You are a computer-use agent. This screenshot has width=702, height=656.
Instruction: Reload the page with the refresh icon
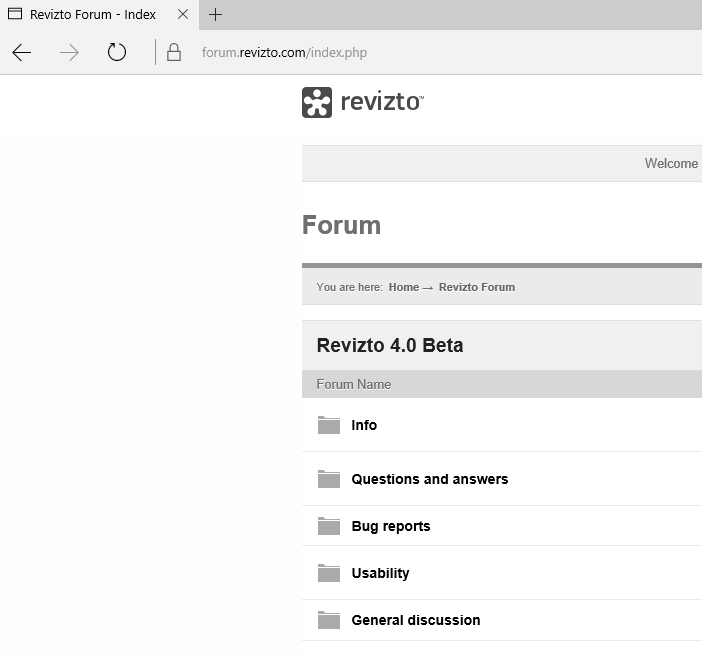[x=117, y=52]
